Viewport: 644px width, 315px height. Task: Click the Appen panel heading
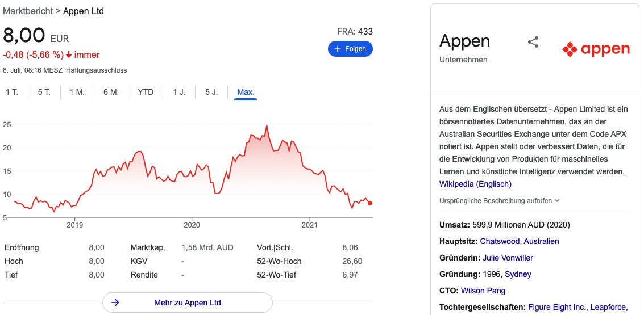pyautogui.click(x=464, y=41)
